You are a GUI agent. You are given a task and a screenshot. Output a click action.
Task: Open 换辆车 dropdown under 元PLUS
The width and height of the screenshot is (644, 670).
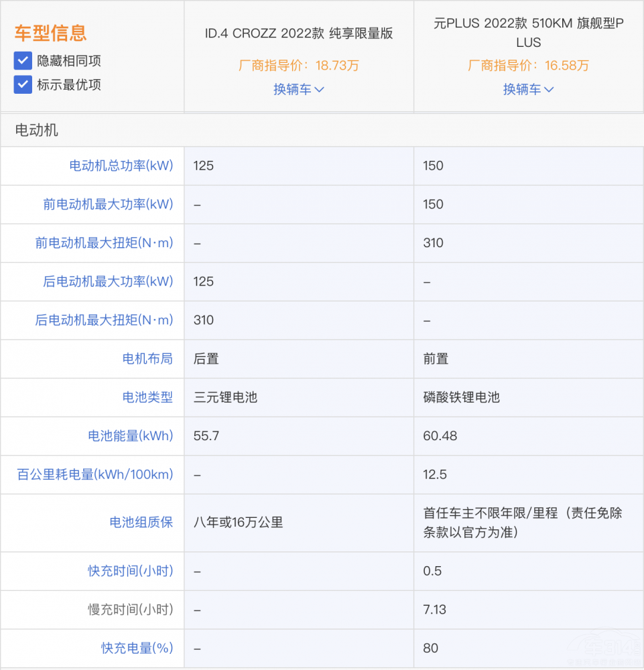[529, 89]
